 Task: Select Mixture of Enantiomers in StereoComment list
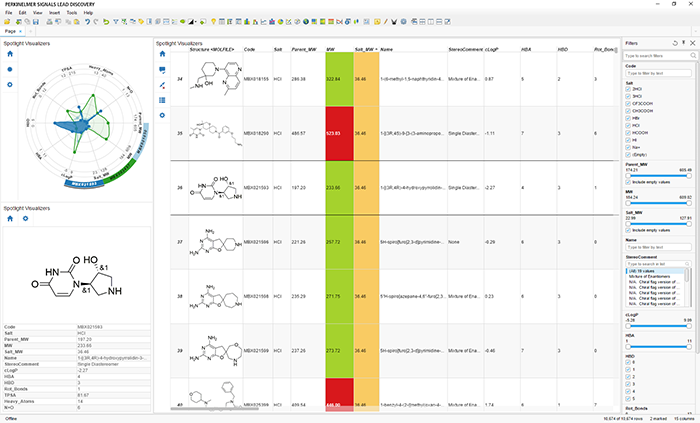[x=650, y=276]
